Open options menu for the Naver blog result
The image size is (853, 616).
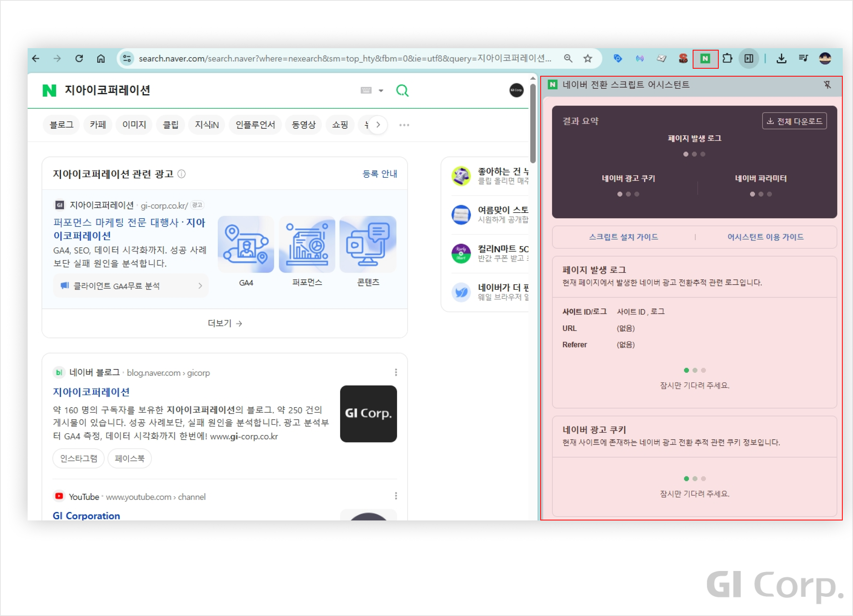point(396,372)
